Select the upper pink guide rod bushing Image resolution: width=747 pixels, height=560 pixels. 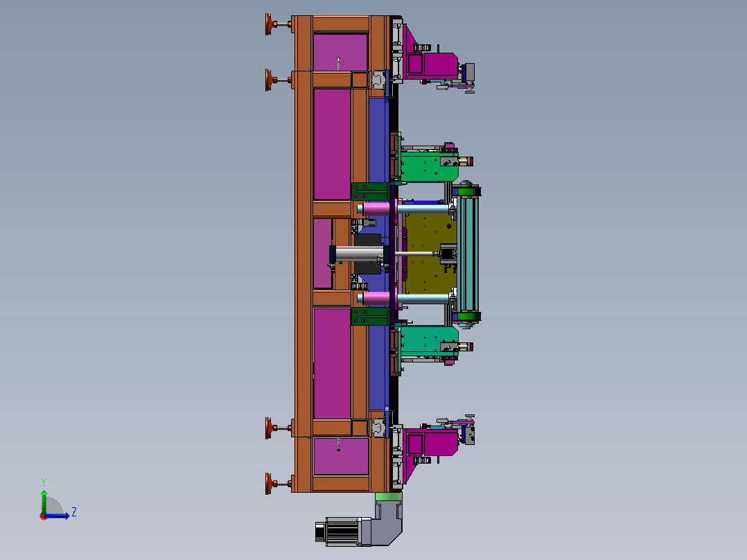(x=377, y=209)
